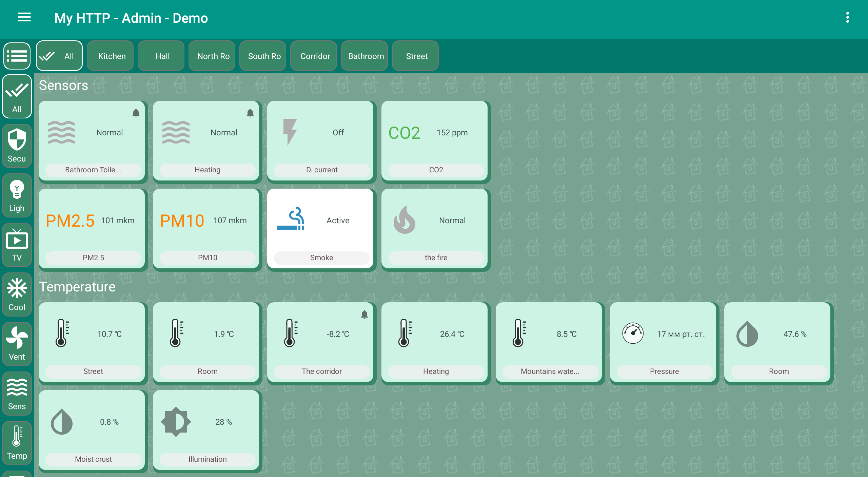Open the hamburger navigation menu
Image resolution: width=868 pixels, height=477 pixels.
coord(24,17)
